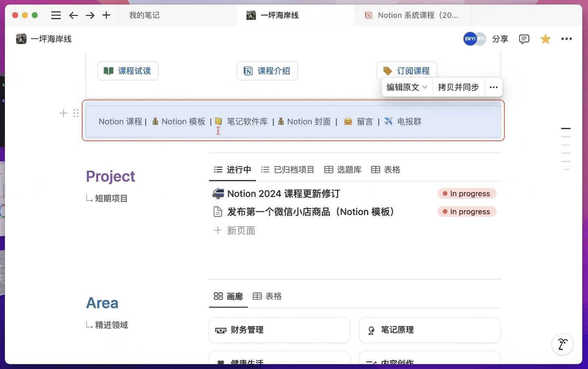Select the 进行中 view tab
The width and height of the screenshot is (588, 369).
coord(233,170)
